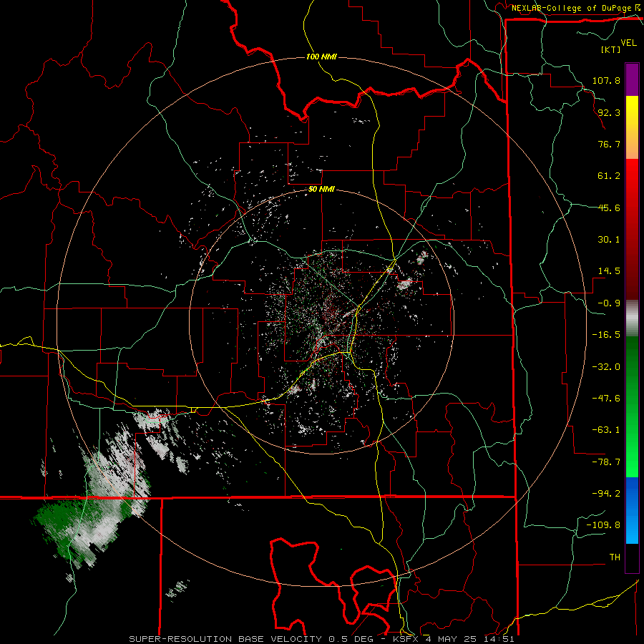Click the -109.8 legend value

(604, 525)
